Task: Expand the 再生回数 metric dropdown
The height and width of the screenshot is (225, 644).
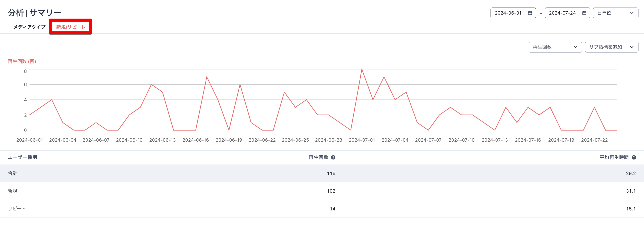Action: click(555, 47)
